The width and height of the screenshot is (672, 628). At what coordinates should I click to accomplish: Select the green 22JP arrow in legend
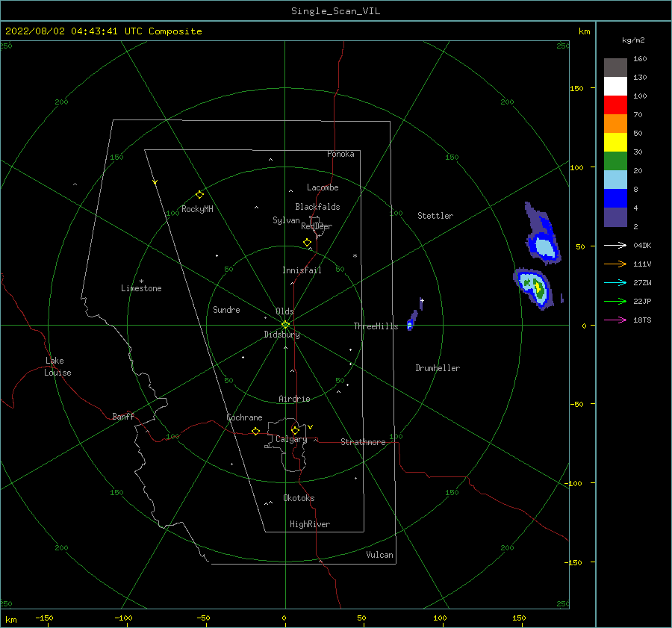615,302
